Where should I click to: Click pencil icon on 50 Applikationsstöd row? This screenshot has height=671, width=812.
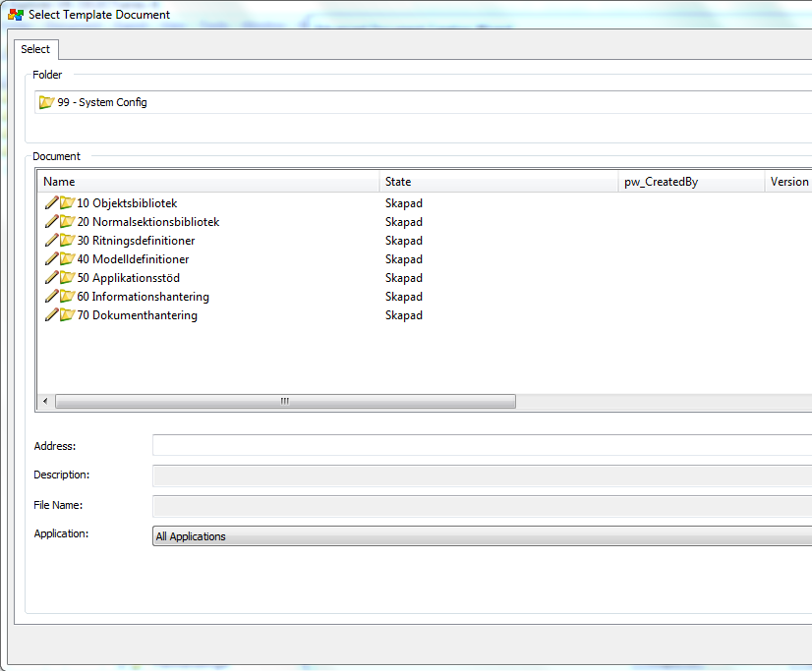pos(51,277)
